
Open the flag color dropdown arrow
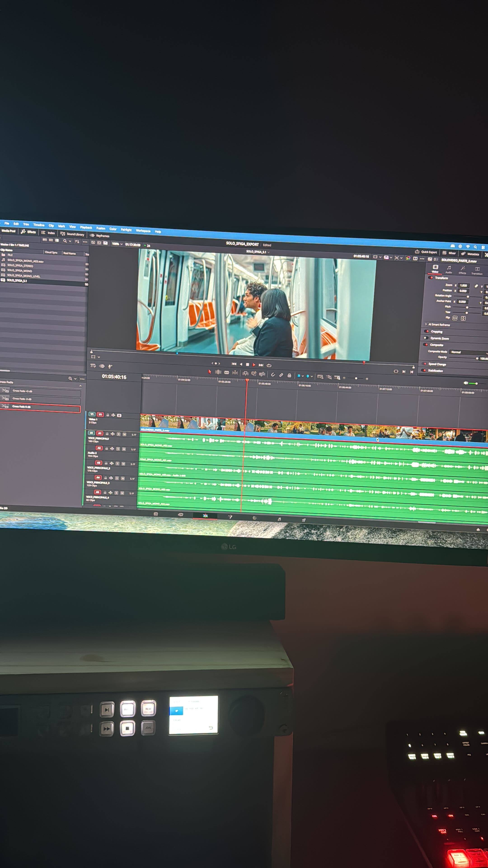click(303, 376)
